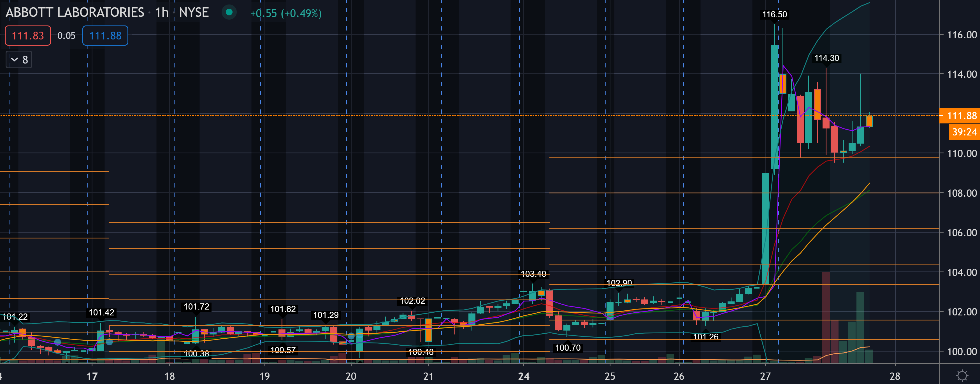Image resolution: width=980 pixels, height=384 pixels.
Task: Click the green market status dot
Action: click(229, 12)
